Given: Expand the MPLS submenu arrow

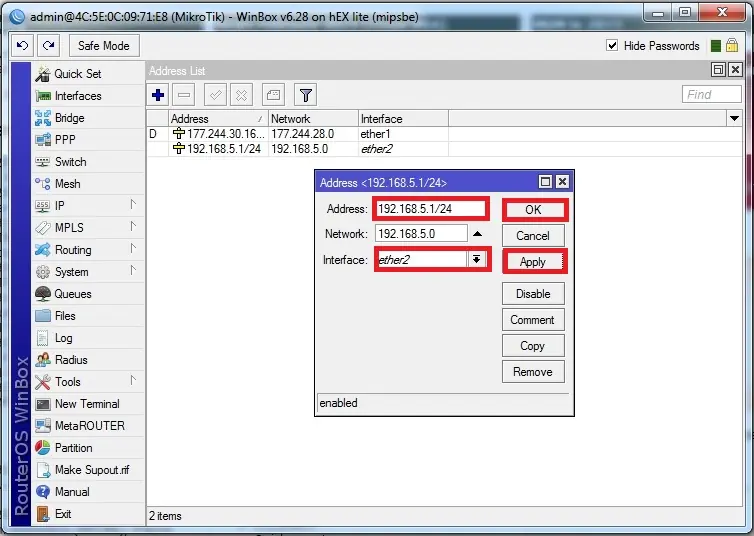Looking at the screenshot, I should (x=133, y=226).
